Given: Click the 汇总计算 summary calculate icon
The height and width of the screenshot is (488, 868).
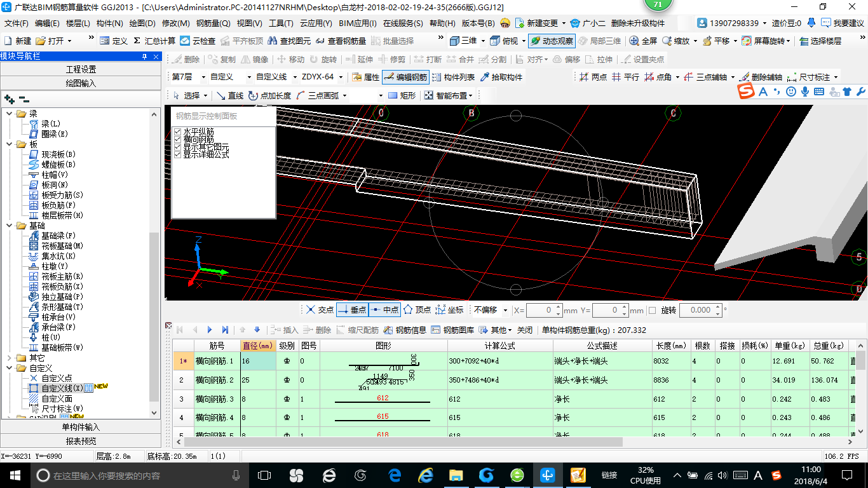Looking at the screenshot, I should [x=154, y=41].
